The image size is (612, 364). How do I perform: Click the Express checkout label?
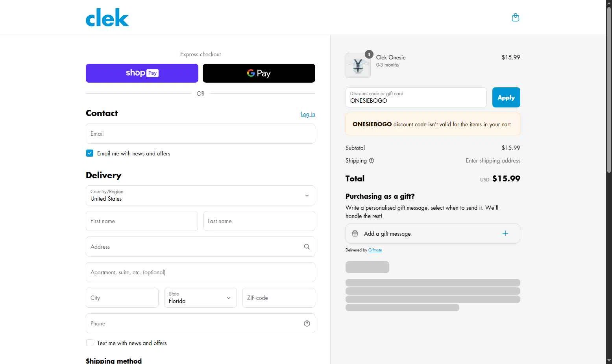pos(200,54)
